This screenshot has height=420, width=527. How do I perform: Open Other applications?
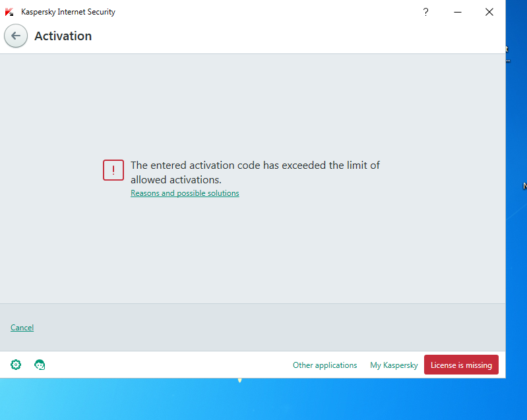click(325, 365)
